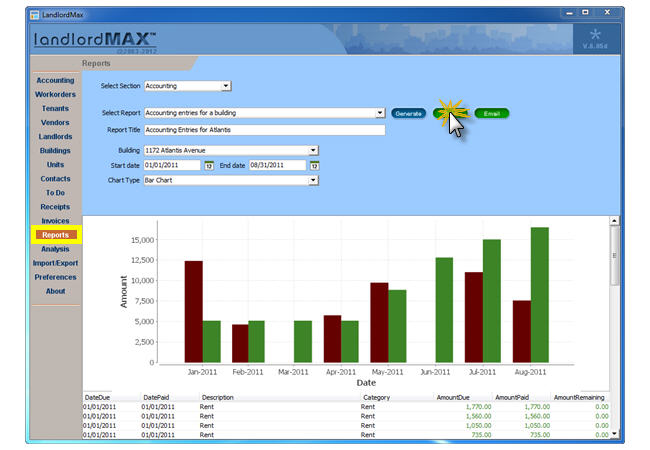Click the report vertical scrollbar thumb
Viewport: 650px width, 450px height.
coord(614,256)
